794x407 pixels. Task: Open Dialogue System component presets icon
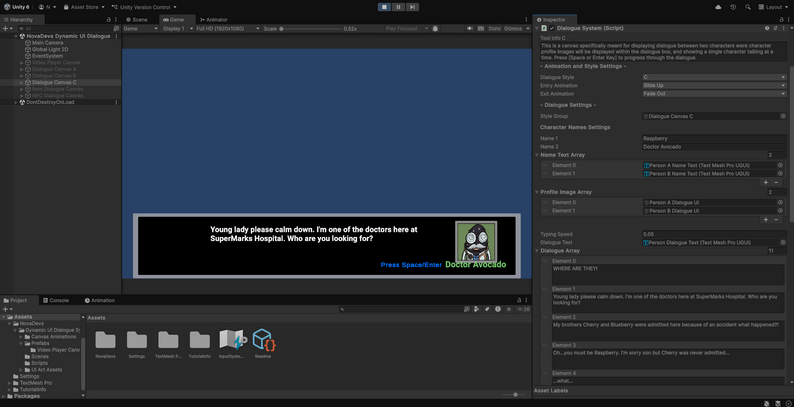coord(775,28)
